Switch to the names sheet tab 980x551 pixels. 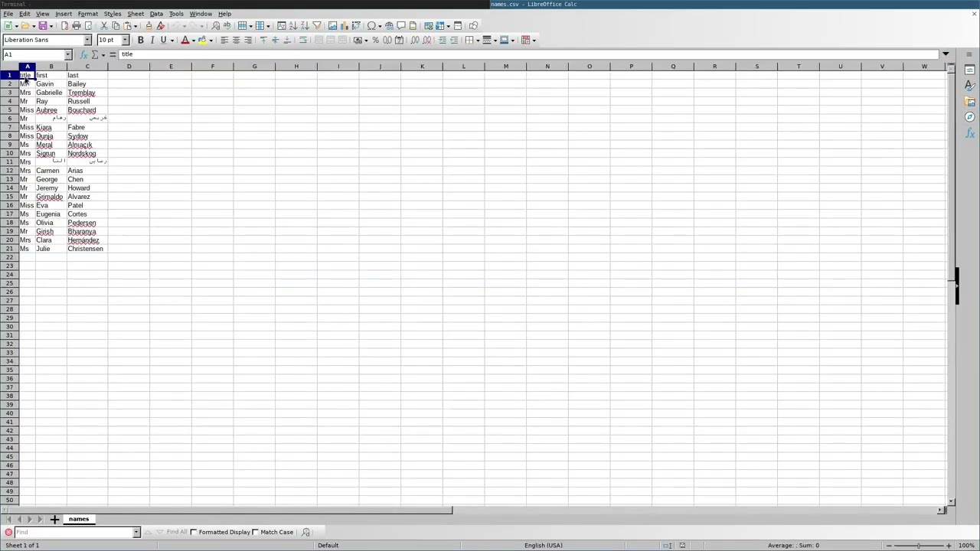79,520
